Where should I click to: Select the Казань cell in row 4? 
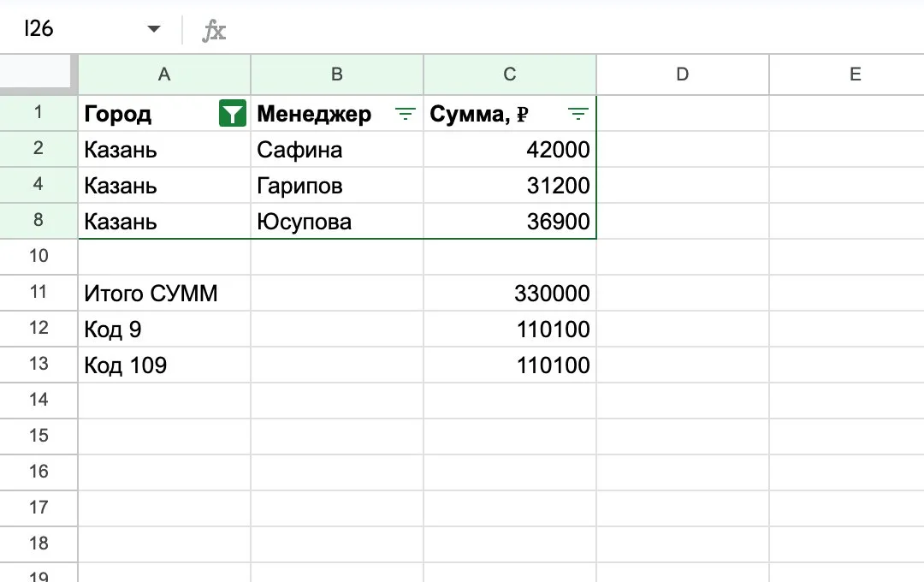click(x=164, y=185)
